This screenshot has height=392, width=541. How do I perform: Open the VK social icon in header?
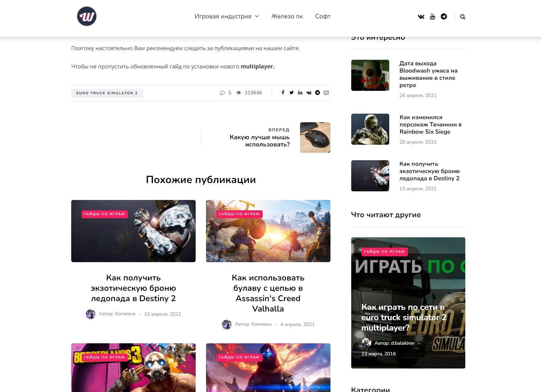[x=421, y=17]
